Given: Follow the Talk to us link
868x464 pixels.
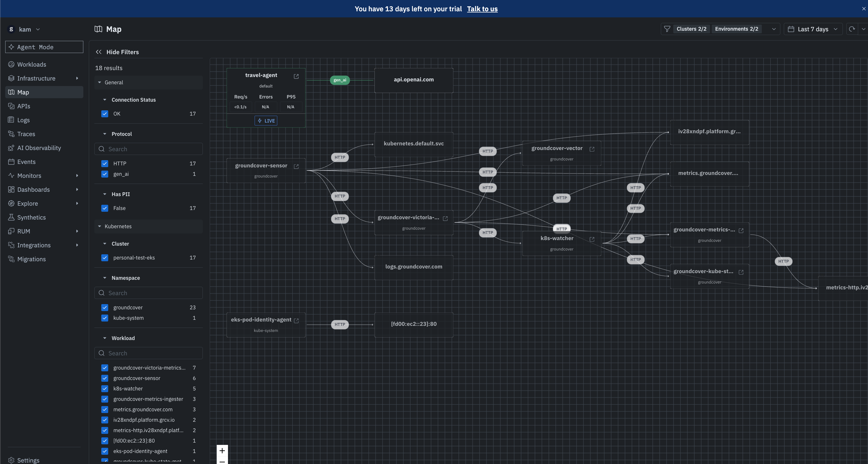Looking at the screenshot, I should (x=482, y=9).
